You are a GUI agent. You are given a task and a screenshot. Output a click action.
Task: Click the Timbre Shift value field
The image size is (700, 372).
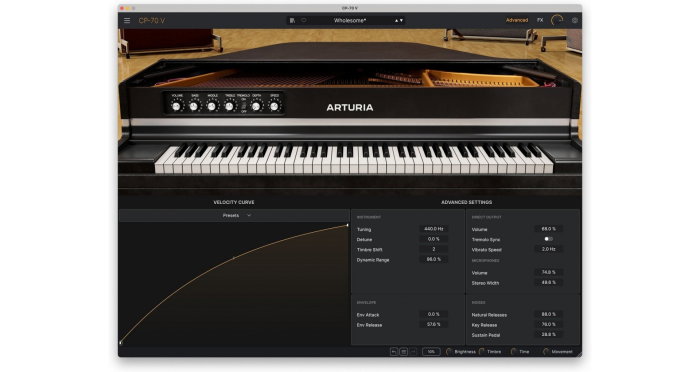click(x=433, y=249)
